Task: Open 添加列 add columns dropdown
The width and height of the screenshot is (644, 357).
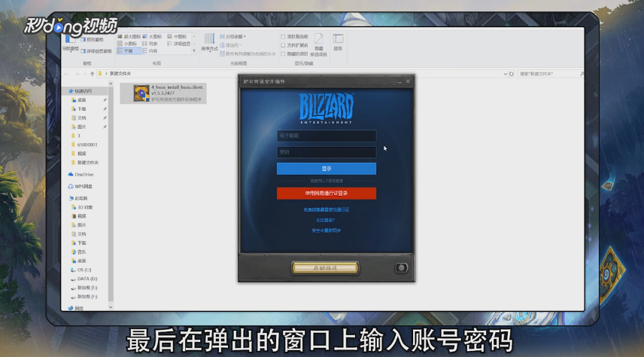Action: 231,45
